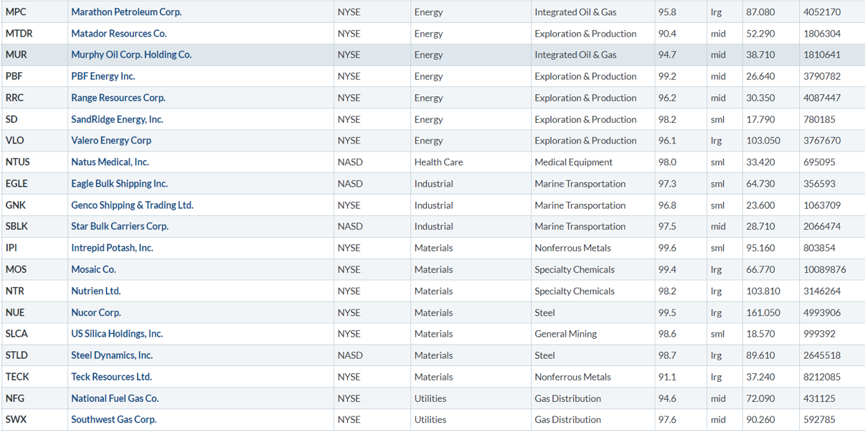This screenshot has height=435, width=868.
Task: Select the score value "91.1"
Action: click(667, 377)
